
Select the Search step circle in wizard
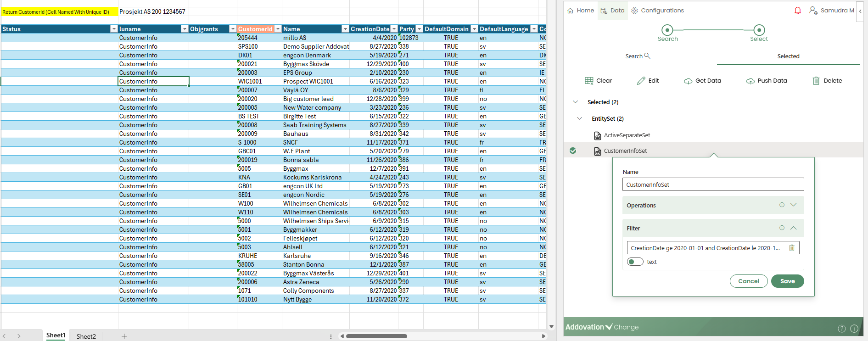(x=667, y=30)
